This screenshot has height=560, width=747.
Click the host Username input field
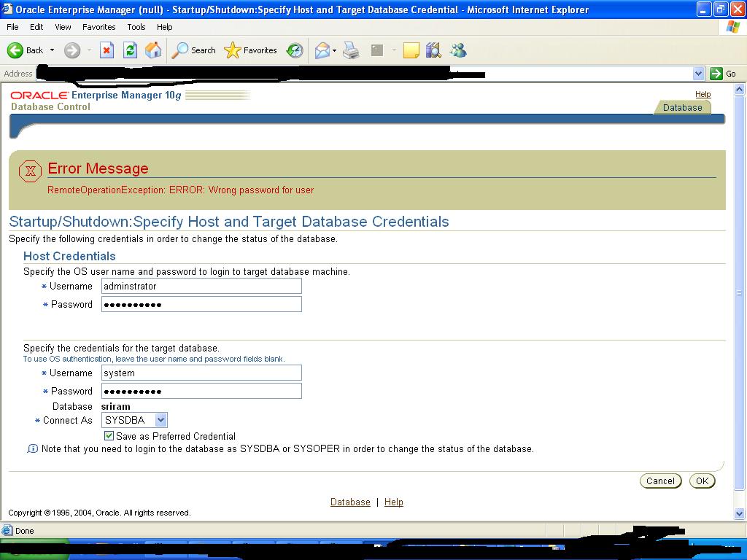click(x=201, y=286)
